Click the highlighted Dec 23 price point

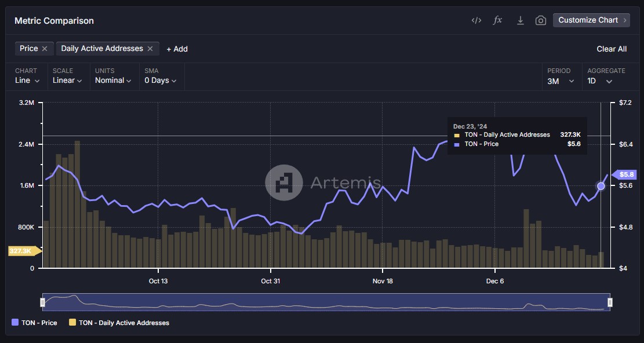[x=601, y=186]
